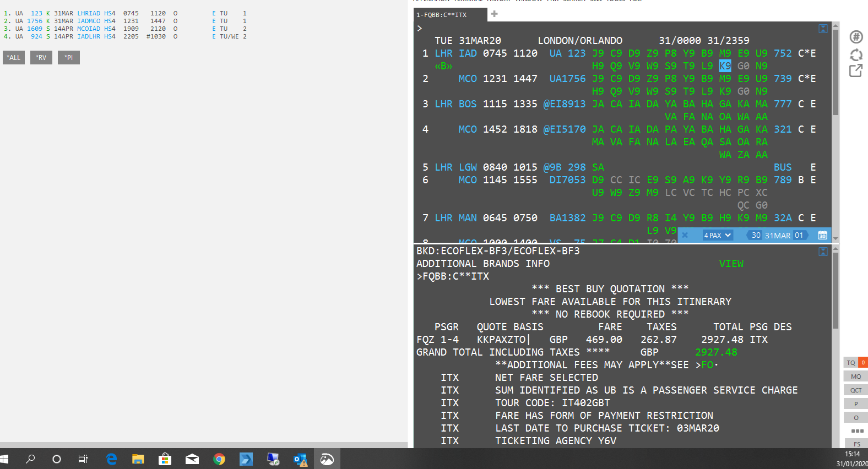Image resolution: width=868 pixels, height=469 pixels.
Task: Click BOS destination on line 3
Action: tap(468, 104)
